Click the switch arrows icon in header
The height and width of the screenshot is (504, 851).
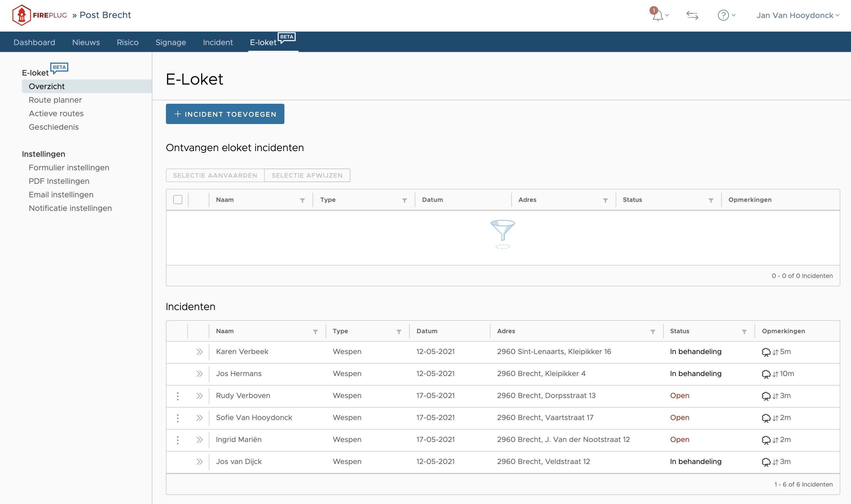692,15
